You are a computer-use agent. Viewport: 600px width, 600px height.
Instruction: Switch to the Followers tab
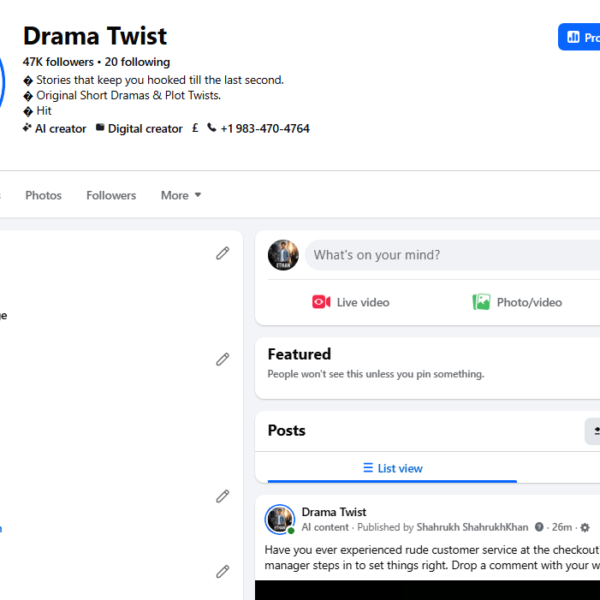111,195
